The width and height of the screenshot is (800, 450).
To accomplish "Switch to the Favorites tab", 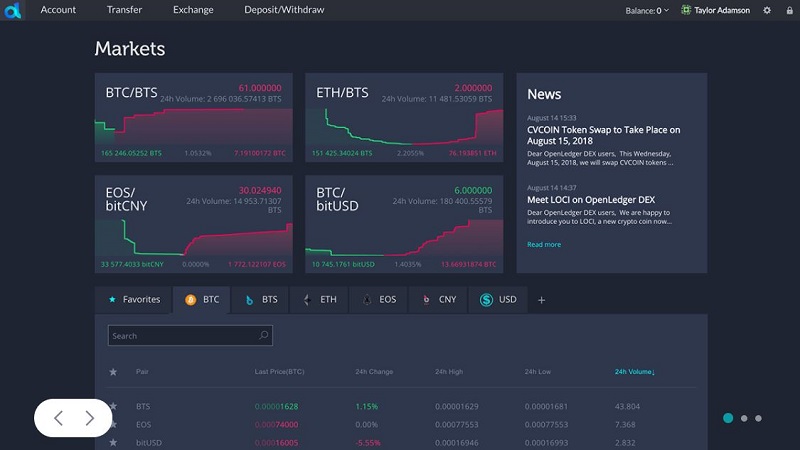I will point(134,299).
